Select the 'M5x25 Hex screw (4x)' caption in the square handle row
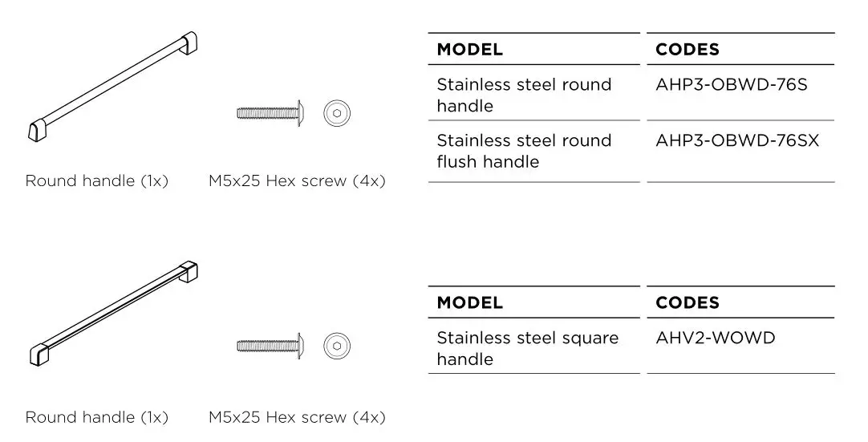This screenshot has height=442, width=868. [x=297, y=417]
